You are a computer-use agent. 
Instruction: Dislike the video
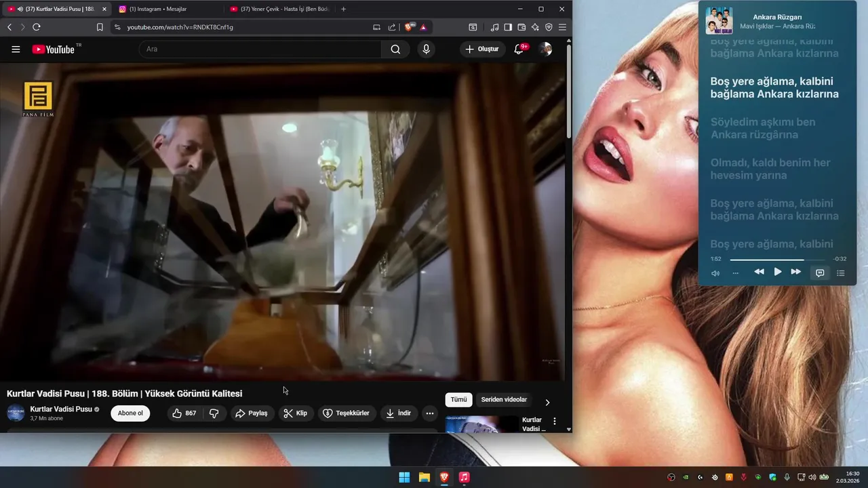click(214, 413)
